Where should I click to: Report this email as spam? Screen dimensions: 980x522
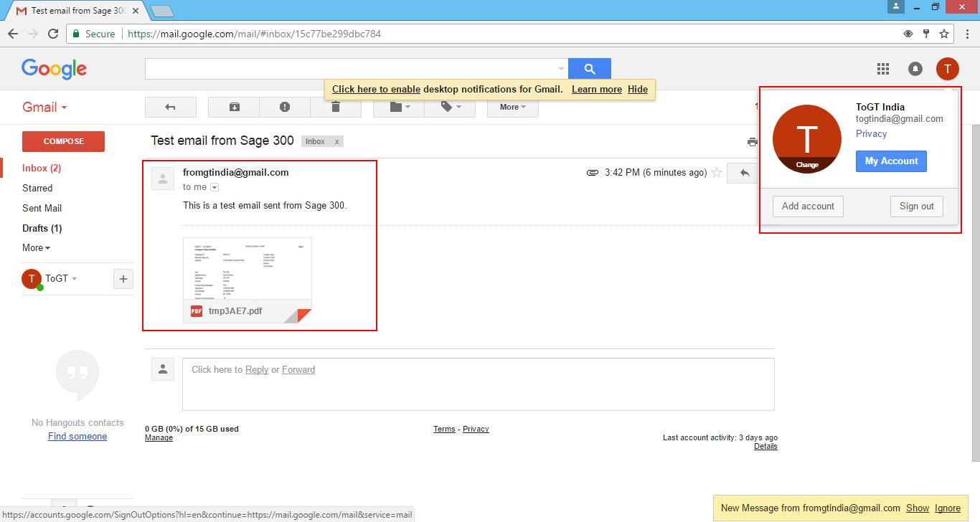coord(285,107)
